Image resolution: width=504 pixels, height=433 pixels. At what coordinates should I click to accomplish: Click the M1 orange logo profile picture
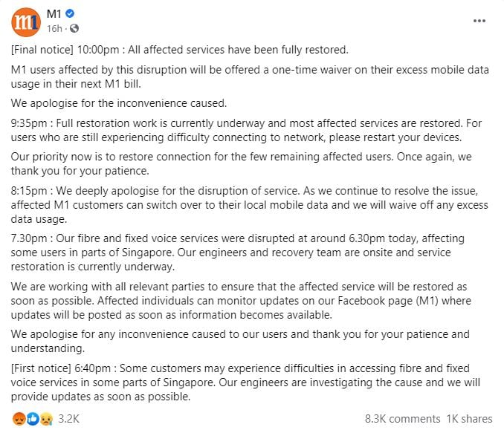coord(25,21)
